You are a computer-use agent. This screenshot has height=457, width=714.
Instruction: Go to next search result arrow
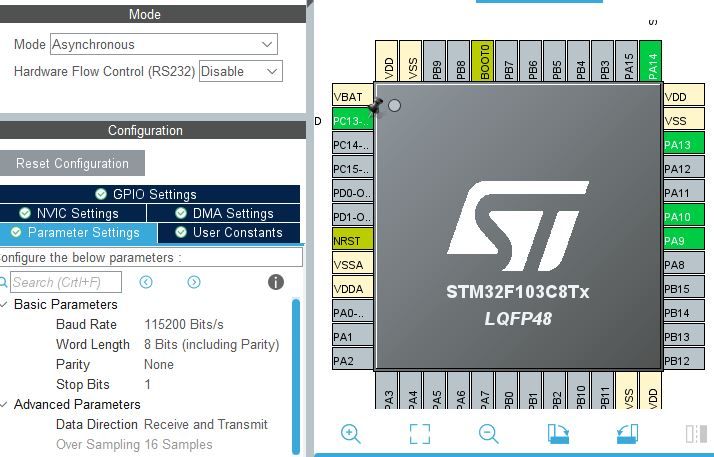(x=194, y=282)
